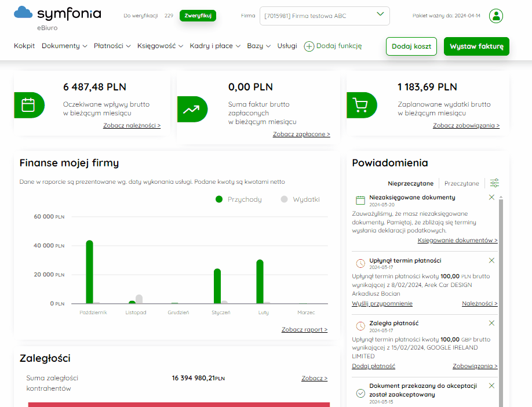Viewport: 532px width, 407px height.
Task: Open the user account avatar icon
Action: point(495,16)
